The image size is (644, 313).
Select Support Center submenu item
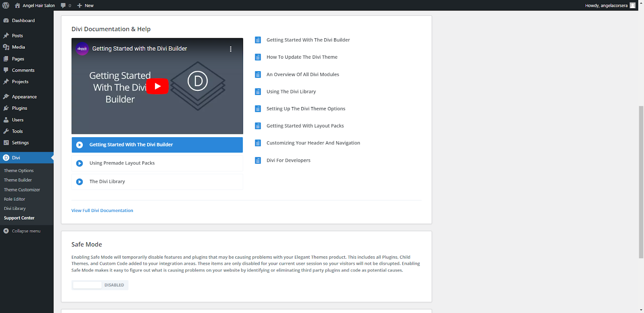pyautogui.click(x=19, y=218)
